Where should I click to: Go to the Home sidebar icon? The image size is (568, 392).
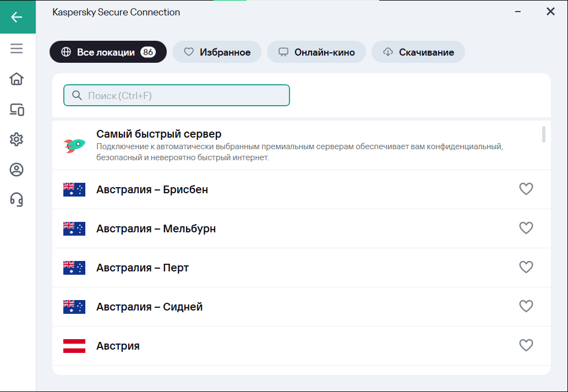point(17,79)
